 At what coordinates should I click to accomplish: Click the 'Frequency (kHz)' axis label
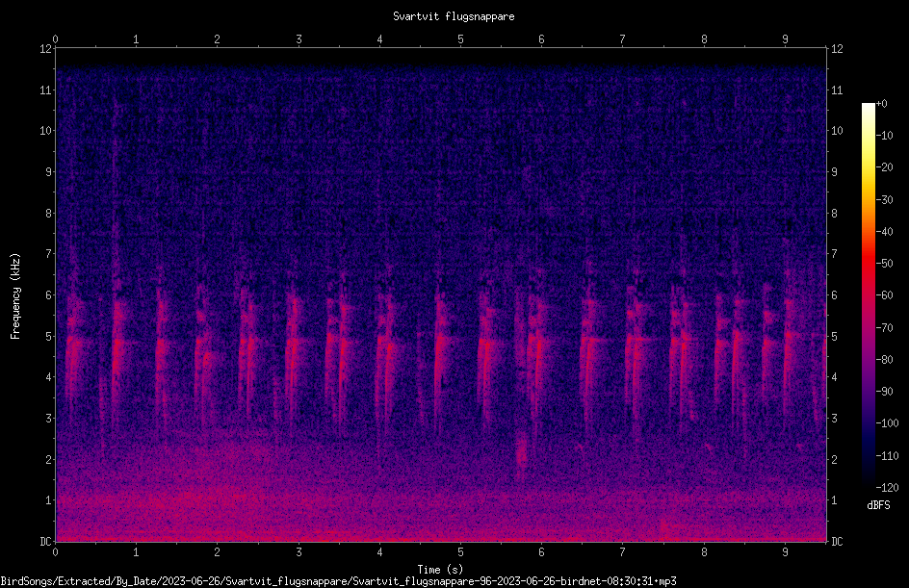click(15, 296)
